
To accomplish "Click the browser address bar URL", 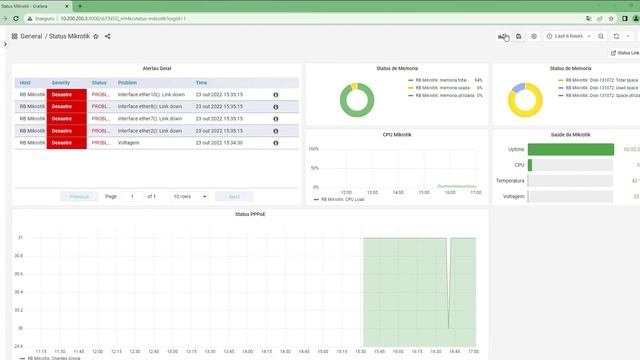I will pos(123,19).
